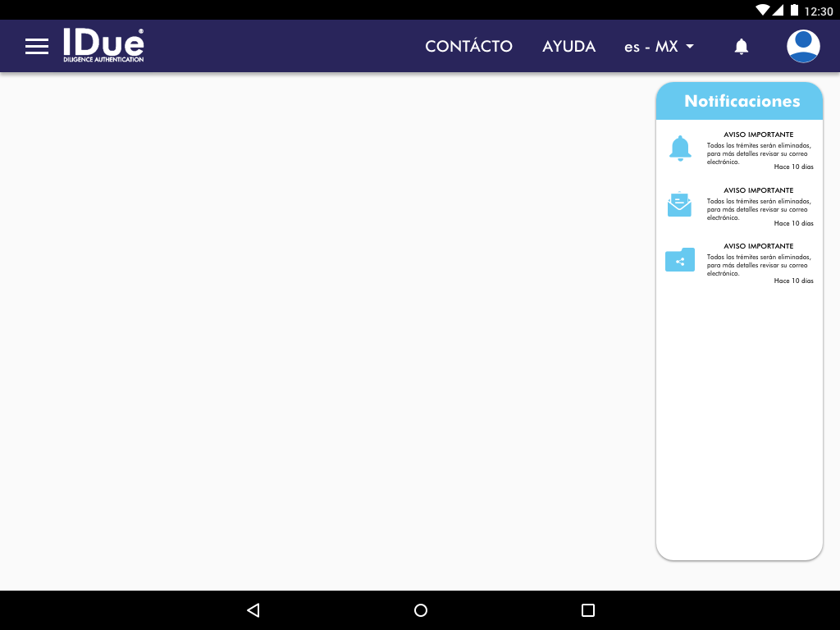The height and width of the screenshot is (630, 840).
Task: Expand the es - MX language dropdown
Action: [x=659, y=47]
